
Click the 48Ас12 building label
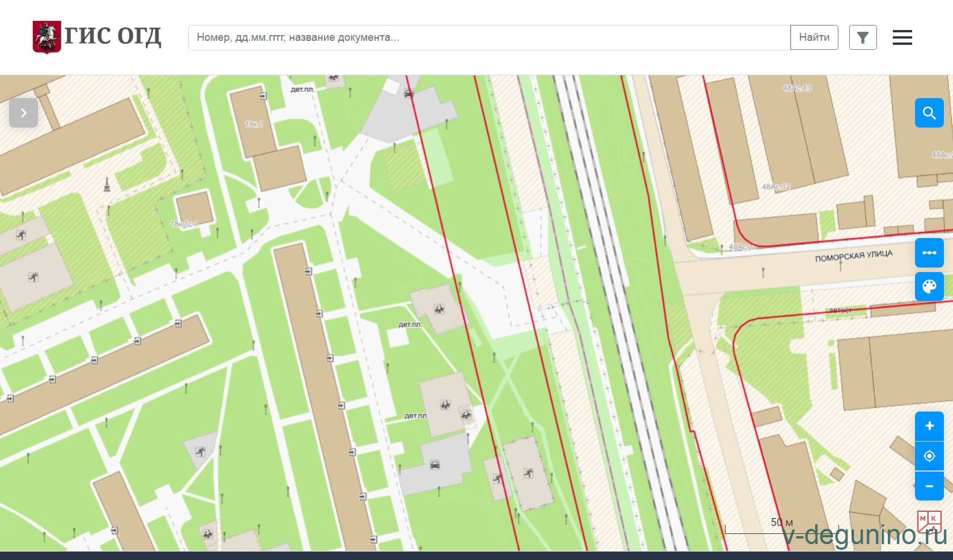tap(775, 186)
